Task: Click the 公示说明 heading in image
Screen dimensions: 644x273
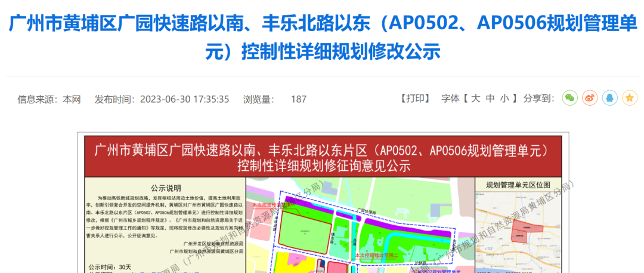Action: [x=166, y=188]
